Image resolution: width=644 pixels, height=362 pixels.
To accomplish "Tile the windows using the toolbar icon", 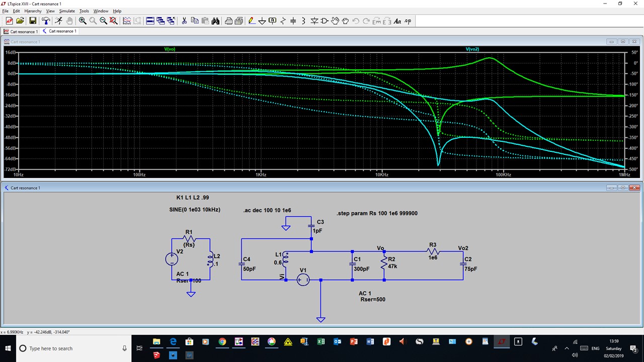I will [x=150, y=21].
